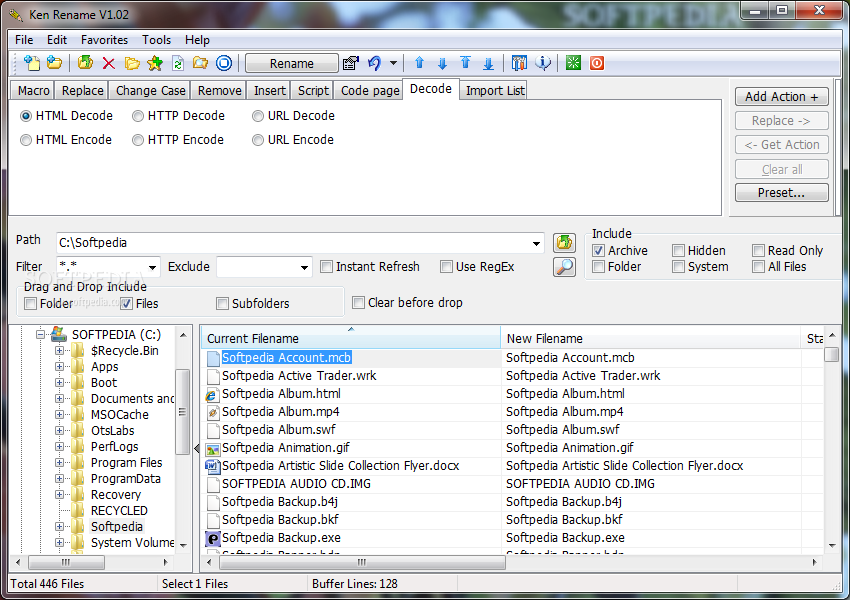Click the New Filename column header
Viewport: 850px width, 600px height.
tap(651, 338)
